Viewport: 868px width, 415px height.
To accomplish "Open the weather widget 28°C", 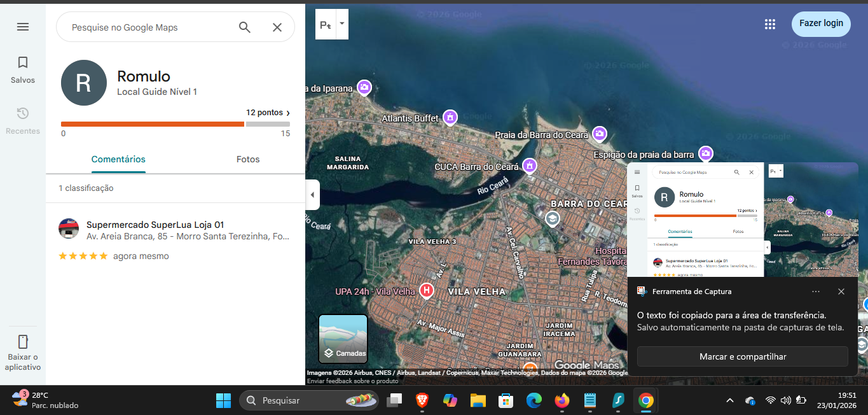I will coord(46,400).
